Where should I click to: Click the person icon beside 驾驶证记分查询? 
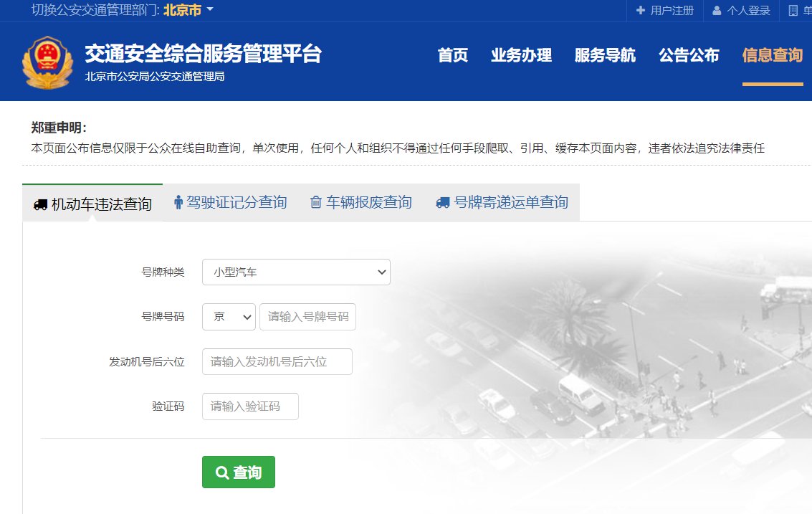178,203
